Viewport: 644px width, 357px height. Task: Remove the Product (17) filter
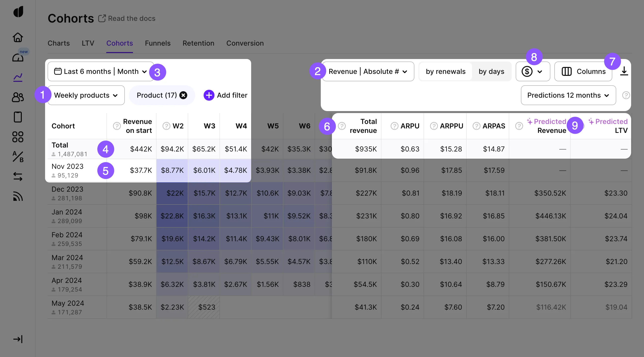click(x=183, y=95)
